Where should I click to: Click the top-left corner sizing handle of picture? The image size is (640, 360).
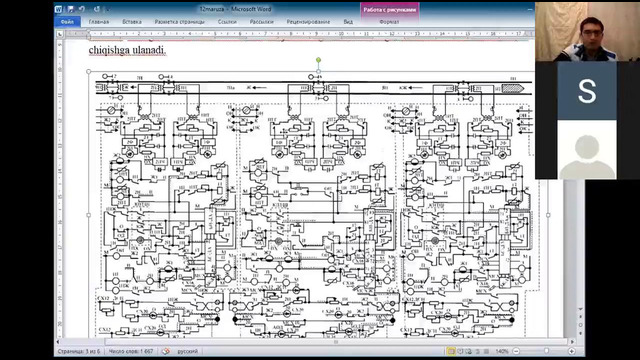(89, 71)
